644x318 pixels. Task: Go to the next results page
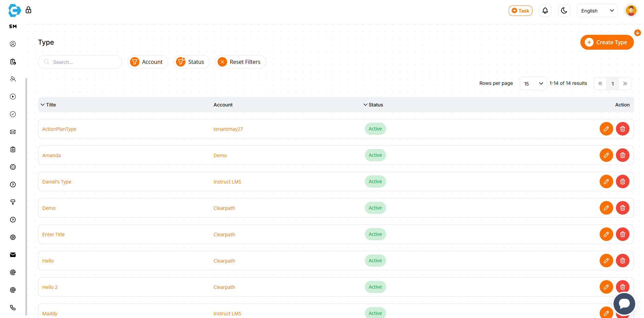[625, 83]
